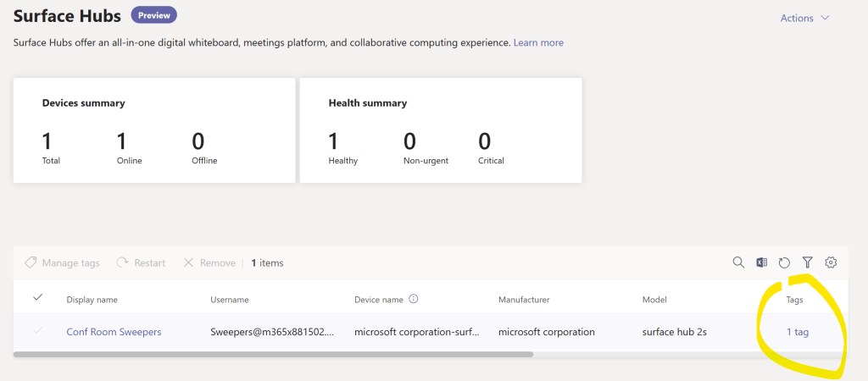The height and width of the screenshot is (381, 868).
Task: Toggle the select-all checkmark in header
Action: point(37,298)
